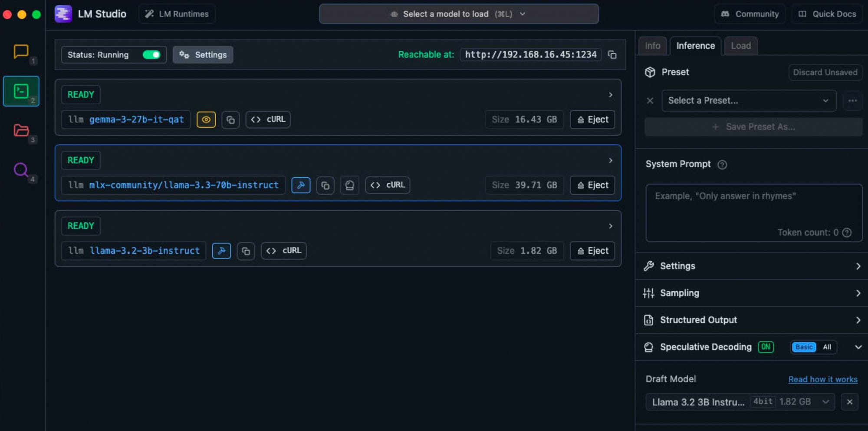
Task: Click the System Prompt help icon
Action: [x=722, y=165]
